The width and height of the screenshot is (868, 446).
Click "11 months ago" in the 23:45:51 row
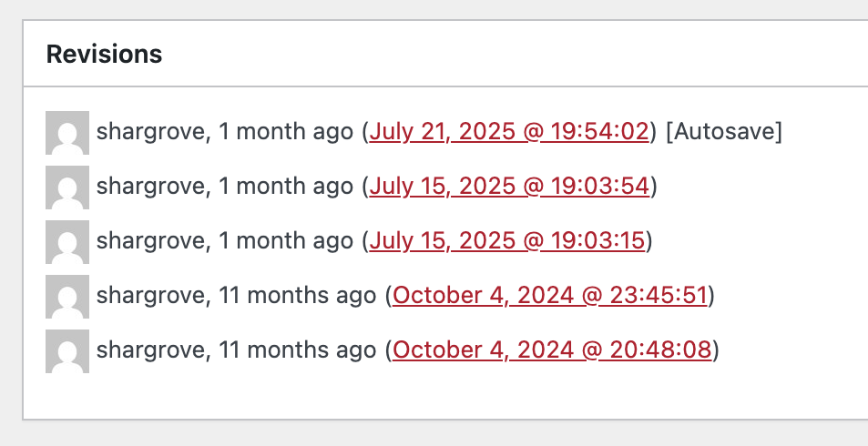click(x=297, y=296)
